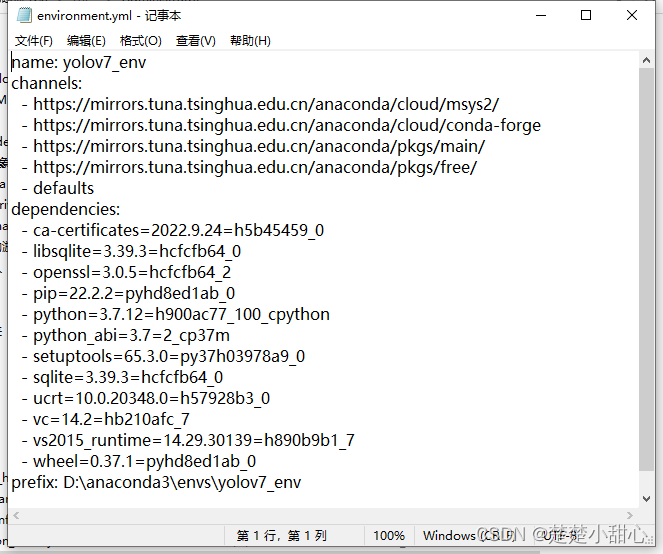Click the vertical scrollbar up arrow

[646, 60]
